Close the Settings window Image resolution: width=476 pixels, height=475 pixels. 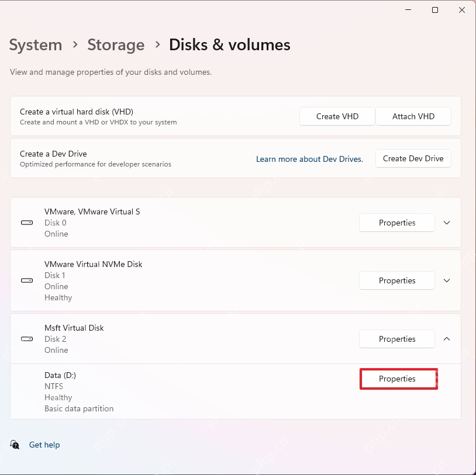coord(462,10)
